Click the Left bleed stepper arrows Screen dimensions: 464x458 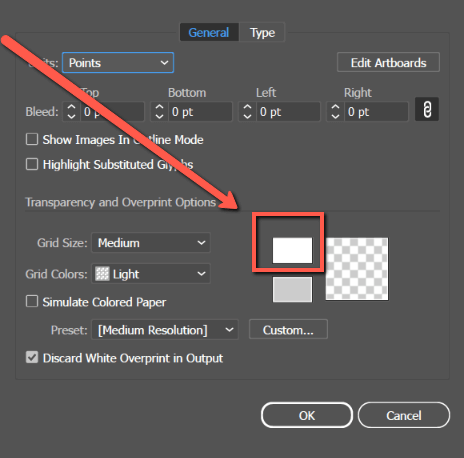click(x=247, y=112)
